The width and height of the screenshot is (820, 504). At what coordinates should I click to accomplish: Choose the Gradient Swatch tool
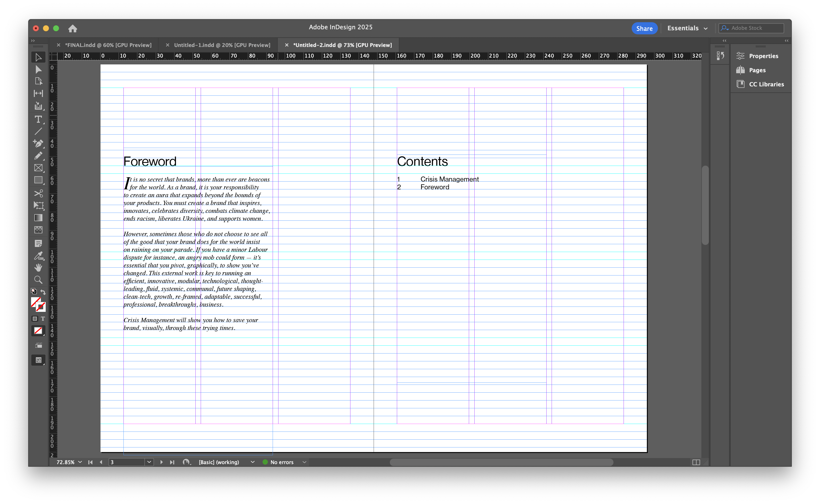[38, 218]
